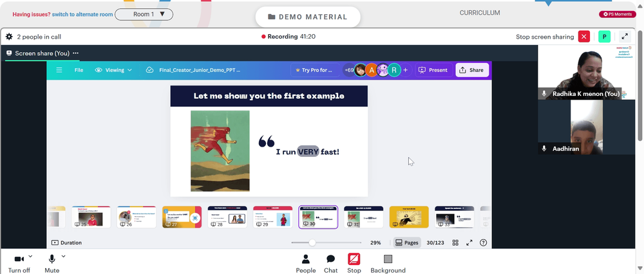
Task: Select the R collaborator avatar
Action: click(394, 70)
